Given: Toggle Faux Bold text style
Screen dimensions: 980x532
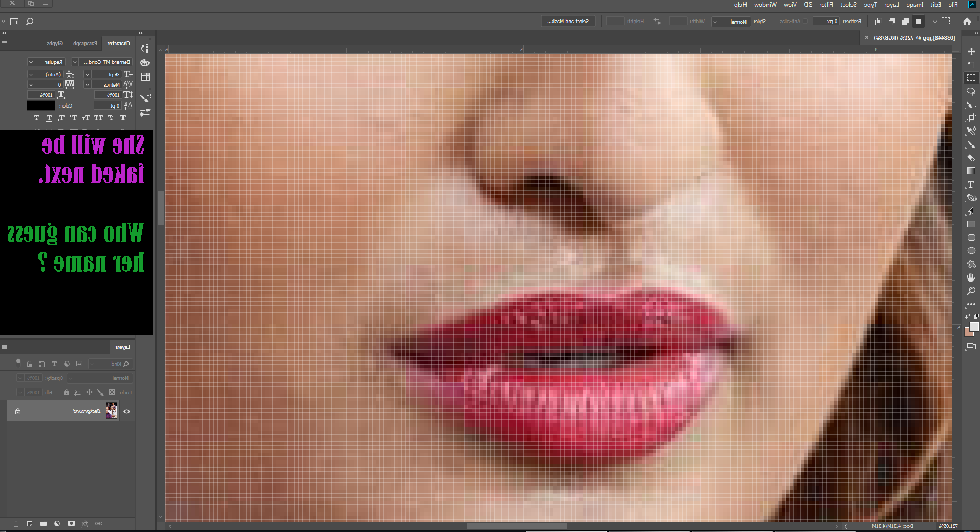Looking at the screenshot, I should click(123, 118).
